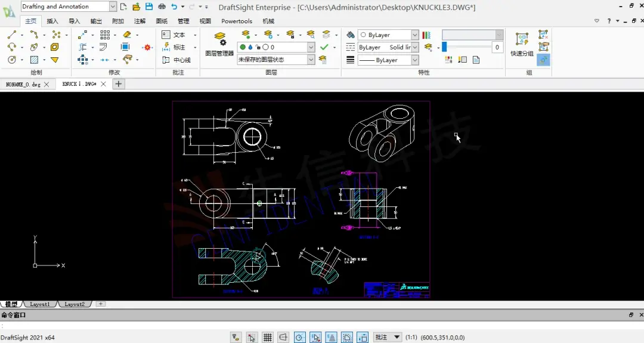Click the green checkmark activate layer icon
This screenshot has width=644, height=343.
tap(324, 47)
